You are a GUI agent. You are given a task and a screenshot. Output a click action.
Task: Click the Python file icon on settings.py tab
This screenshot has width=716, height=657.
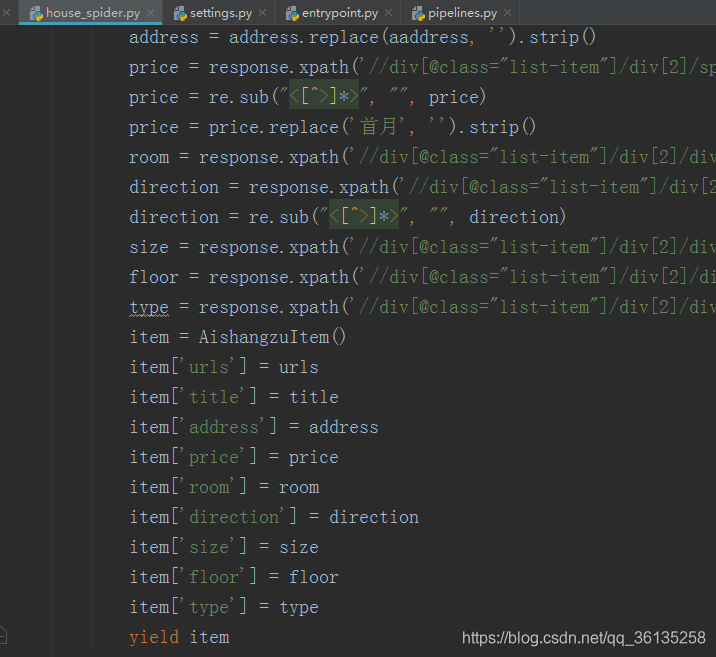[x=180, y=14]
